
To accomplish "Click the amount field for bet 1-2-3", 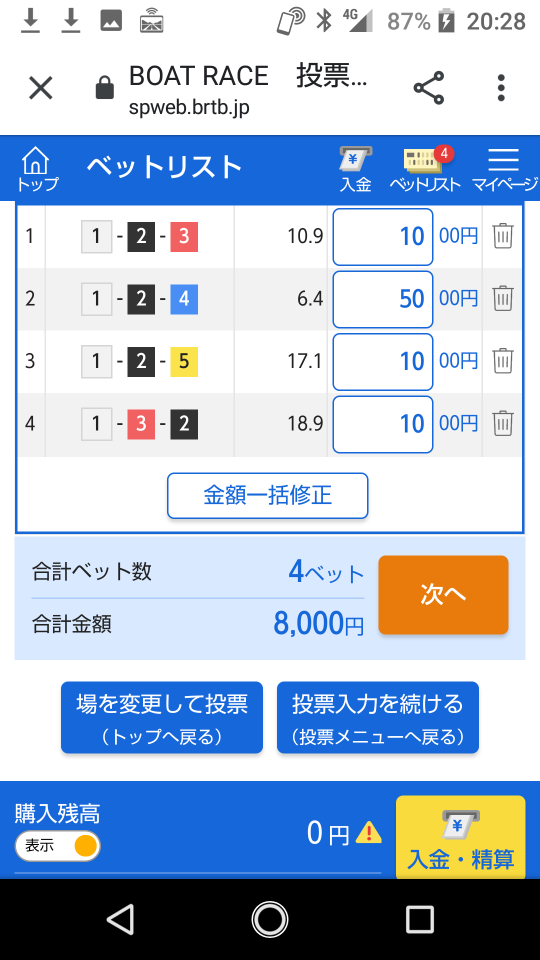I will tap(383, 236).
